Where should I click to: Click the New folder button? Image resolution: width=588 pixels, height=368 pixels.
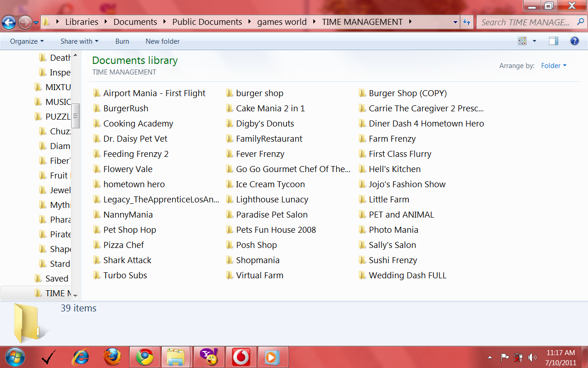tap(163, 41)
